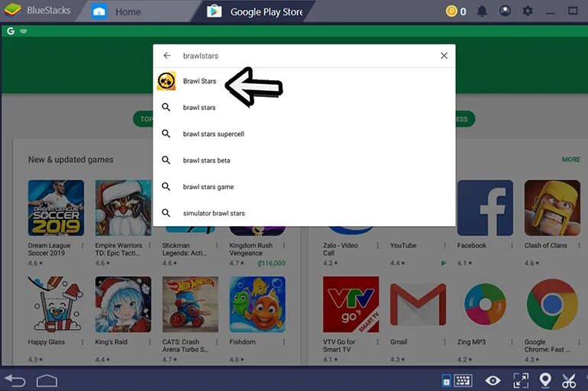Take screenshot with scissors icon

pos(569,380)
